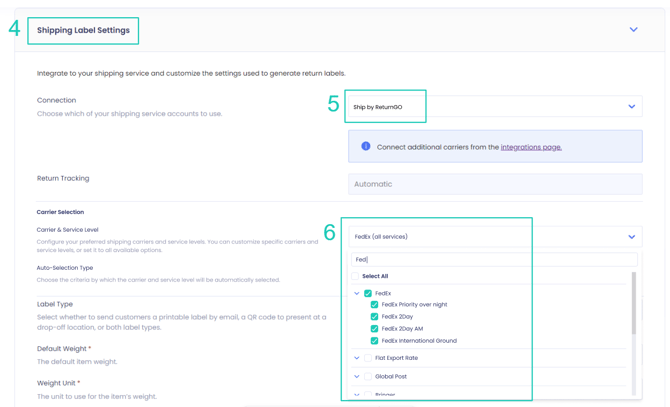Screen dimensions: 670x407
Task: Uncheck FedEx Priority over night
Action: pyautogui.click(x=375, y=305)
